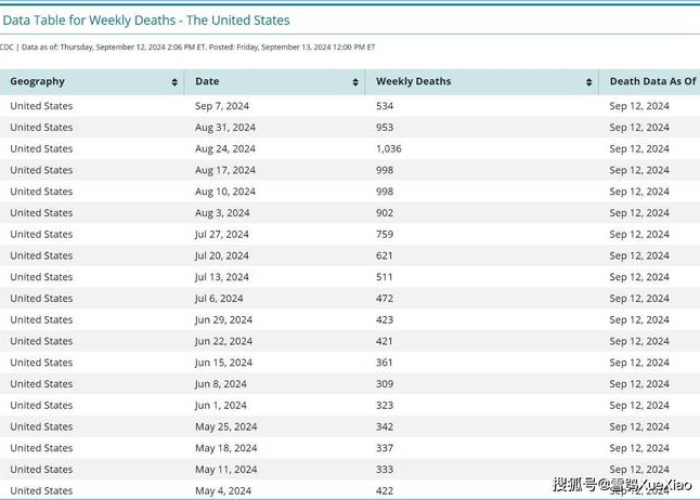The image size is (700, 500).
Task: Select the Sep 7, 2024 date cell
Action: [x=222, y=106]
